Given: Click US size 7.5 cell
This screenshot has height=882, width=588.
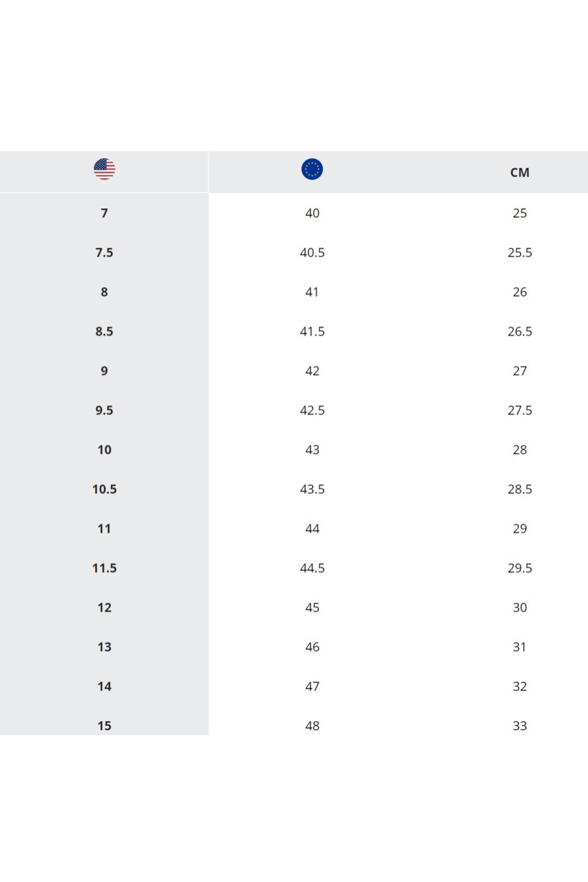Looking at the screenshot, I should 104,252.
